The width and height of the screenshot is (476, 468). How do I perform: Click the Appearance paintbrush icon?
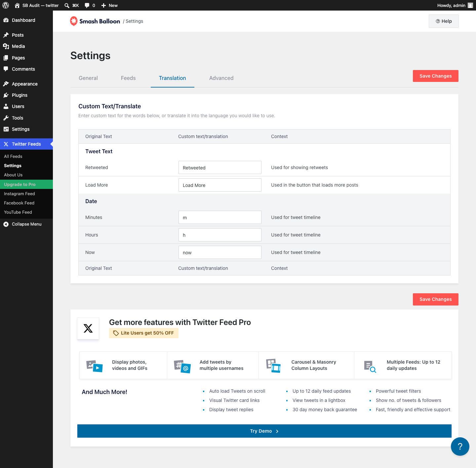(6, 84)
